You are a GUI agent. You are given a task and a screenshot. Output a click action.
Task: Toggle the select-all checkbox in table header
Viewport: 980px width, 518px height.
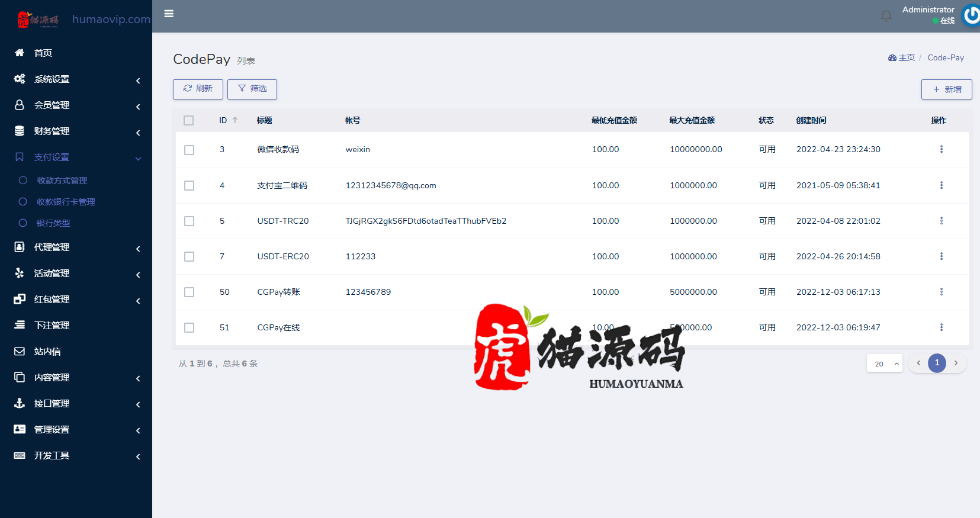189,121
